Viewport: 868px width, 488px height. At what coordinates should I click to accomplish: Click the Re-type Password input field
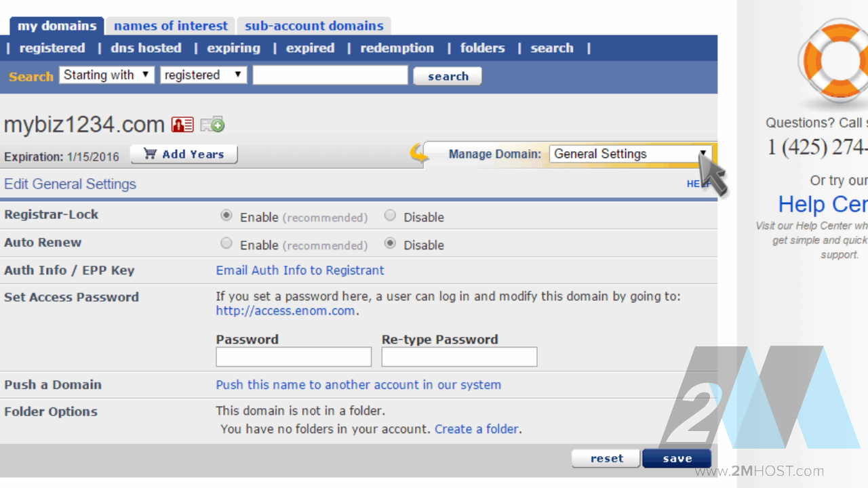click(x=459, y=357)
